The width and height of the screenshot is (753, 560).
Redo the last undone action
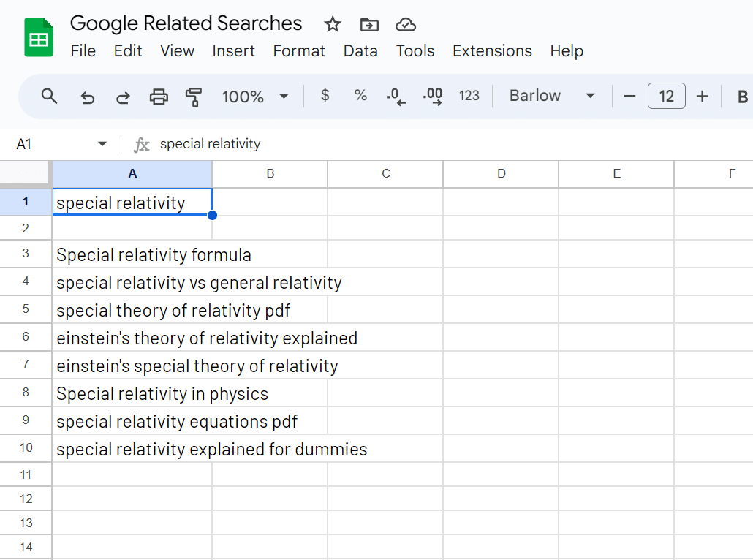tap(123, 97)
